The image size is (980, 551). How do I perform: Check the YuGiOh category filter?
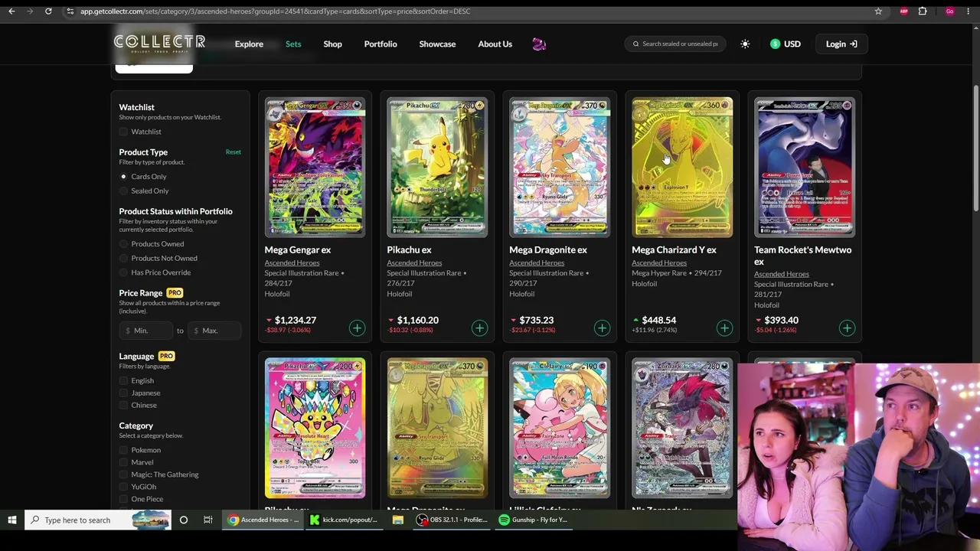click(x=123, y=487)
